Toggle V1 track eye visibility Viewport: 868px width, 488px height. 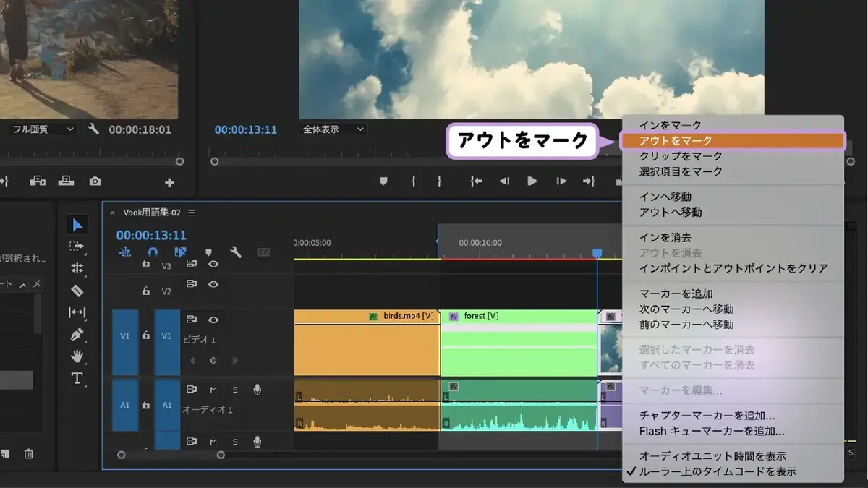point(213,320)
